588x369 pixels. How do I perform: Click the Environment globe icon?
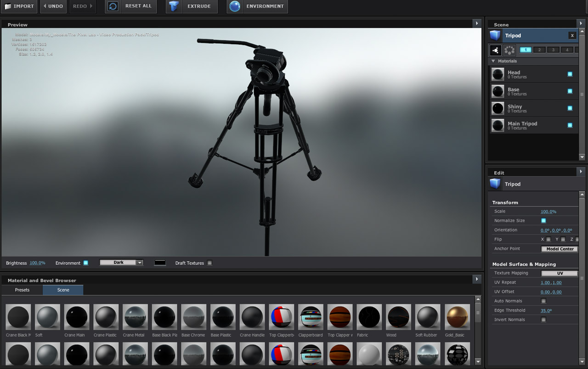[235, 6]
